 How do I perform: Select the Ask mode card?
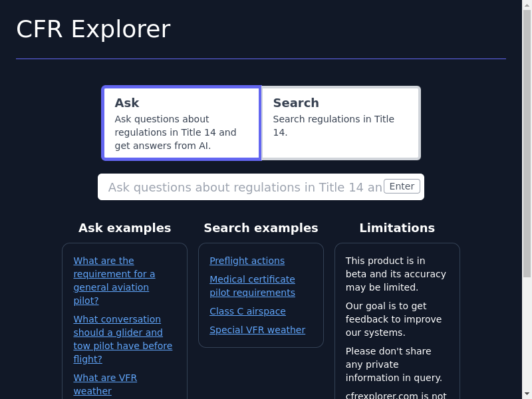(x=181, y=123)
